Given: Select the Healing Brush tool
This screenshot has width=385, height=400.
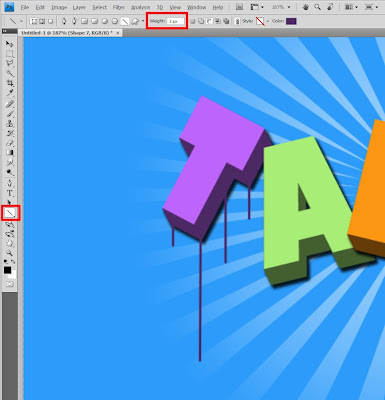Looking at the screenshot, I should (x=10, y=104).
